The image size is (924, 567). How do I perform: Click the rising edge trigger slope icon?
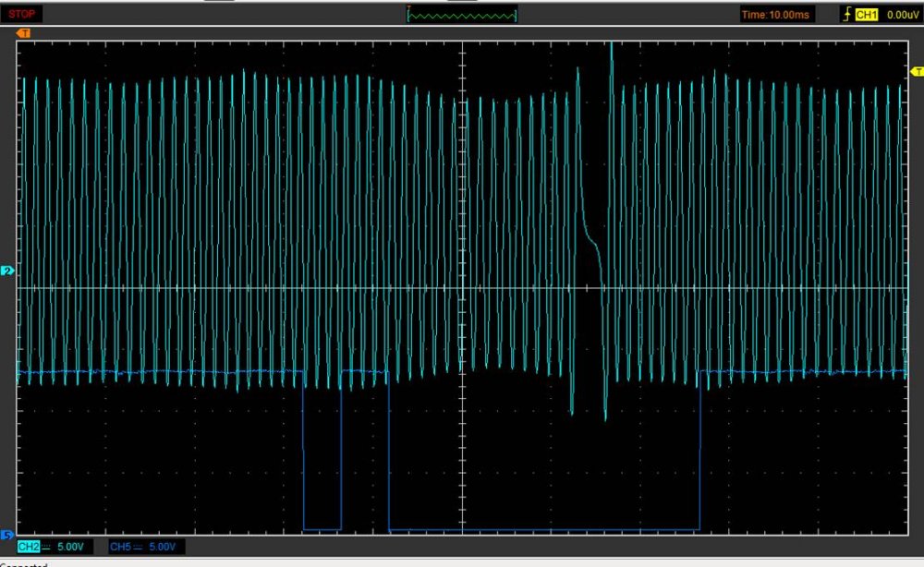tap(845, 15)
